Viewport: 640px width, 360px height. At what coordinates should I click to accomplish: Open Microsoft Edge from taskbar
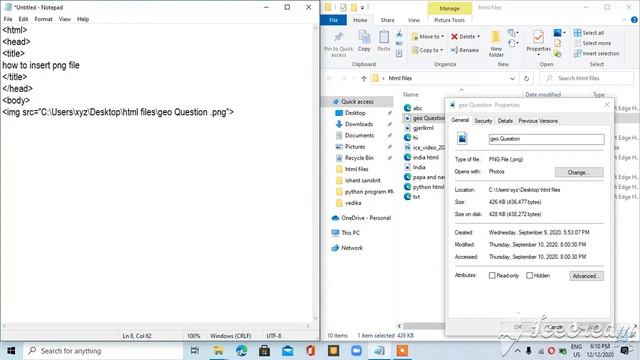click(241, 351)
